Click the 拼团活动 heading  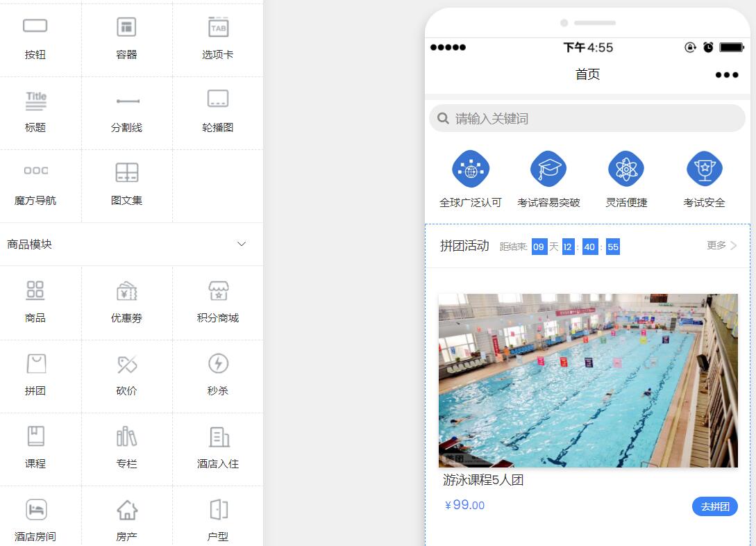coord(464,246)
